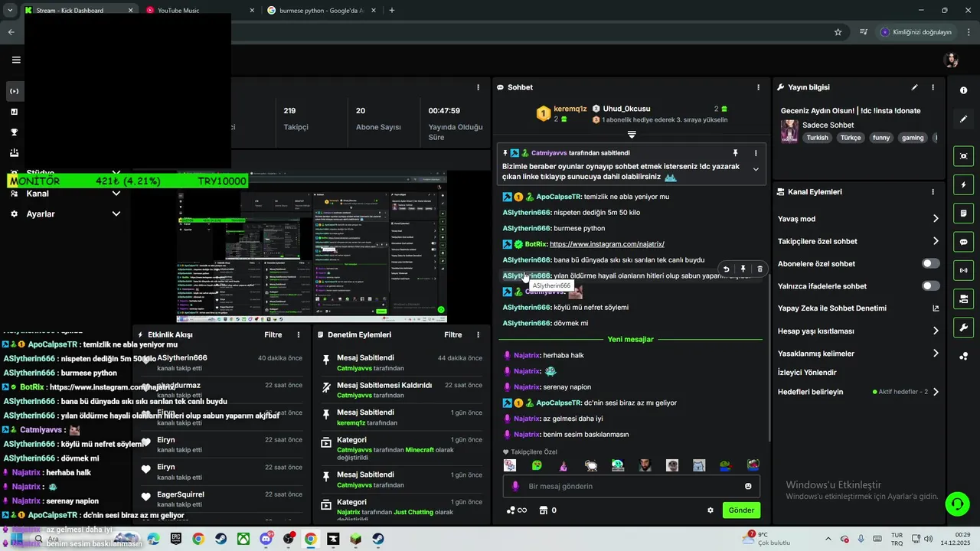The width and height of the screenshot is (980, 551).
Task: Open the Sohbet panel three-dot menu
Action: point(759,87)
